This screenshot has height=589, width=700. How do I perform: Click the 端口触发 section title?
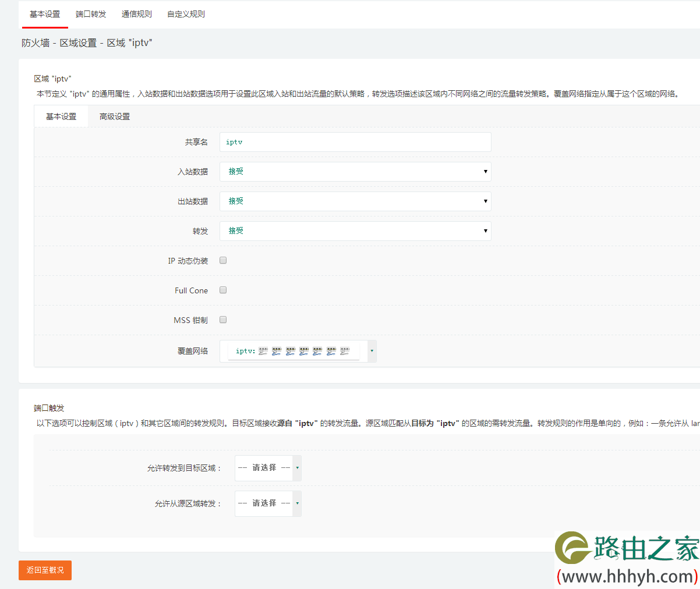tap(49, 408)
